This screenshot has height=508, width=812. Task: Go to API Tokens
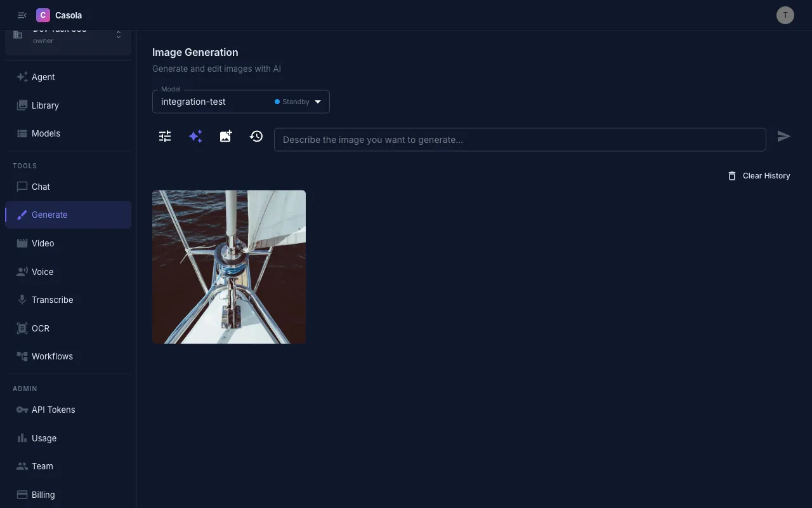point(53,410)
